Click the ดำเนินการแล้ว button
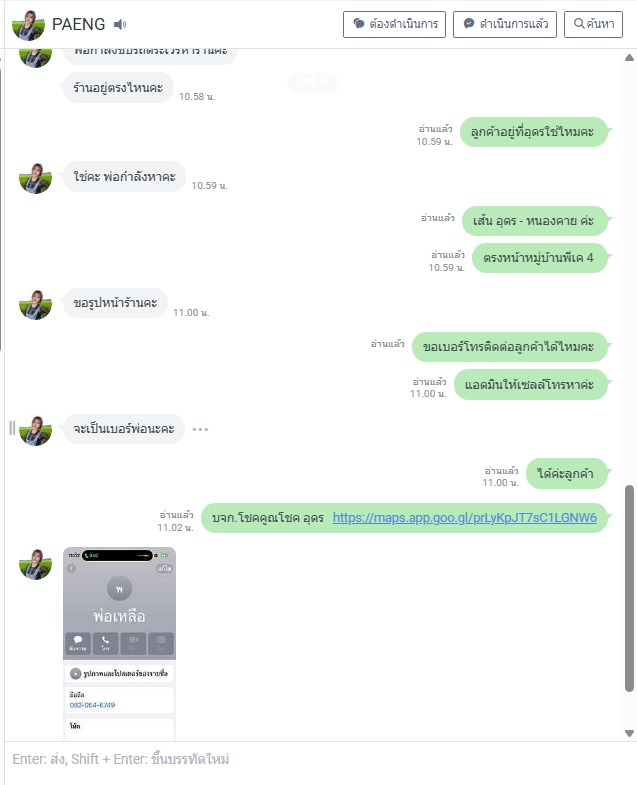 (x=505, y=24)
